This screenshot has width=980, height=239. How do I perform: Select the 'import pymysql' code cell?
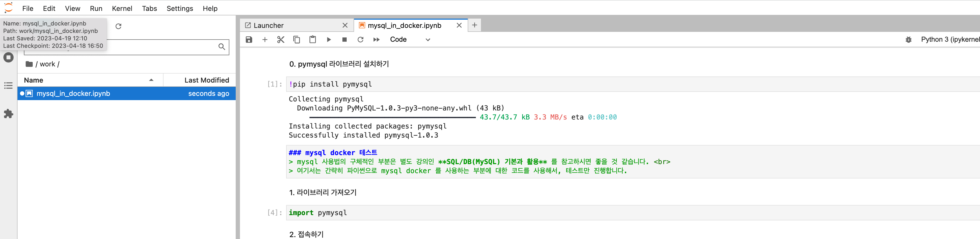pos(633,213)
